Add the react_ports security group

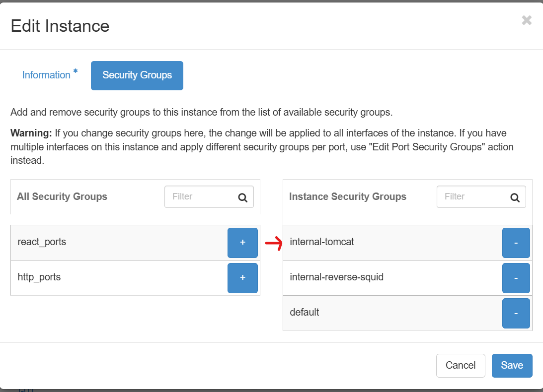point(242,243)
